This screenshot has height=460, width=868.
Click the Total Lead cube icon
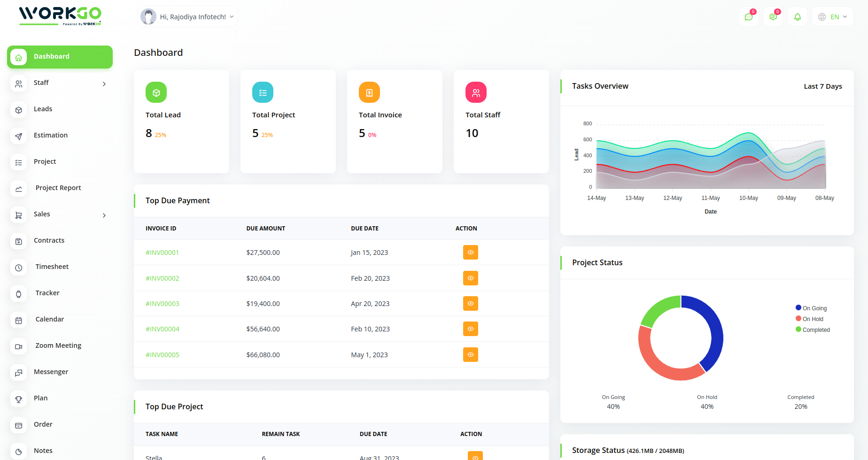156,92
